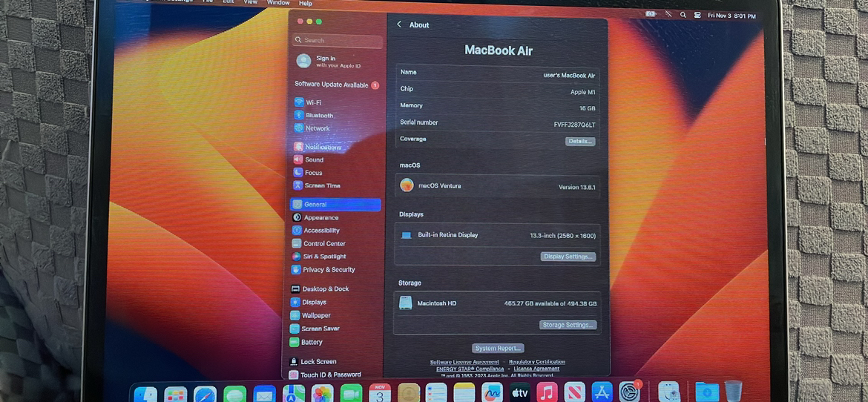The width and height of the screenshot is (868, 402).
Task: Open Launchpad from the Dock
Action: (x=176, y=395)
